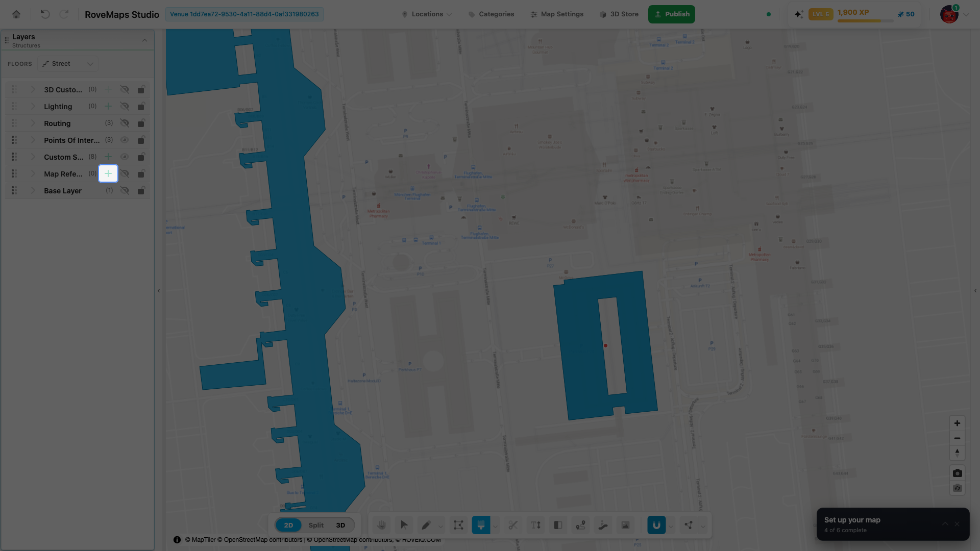The width and height of the screenshot is (980, 551).
Task: Select the paint brush tool
Action: (481, 525)
